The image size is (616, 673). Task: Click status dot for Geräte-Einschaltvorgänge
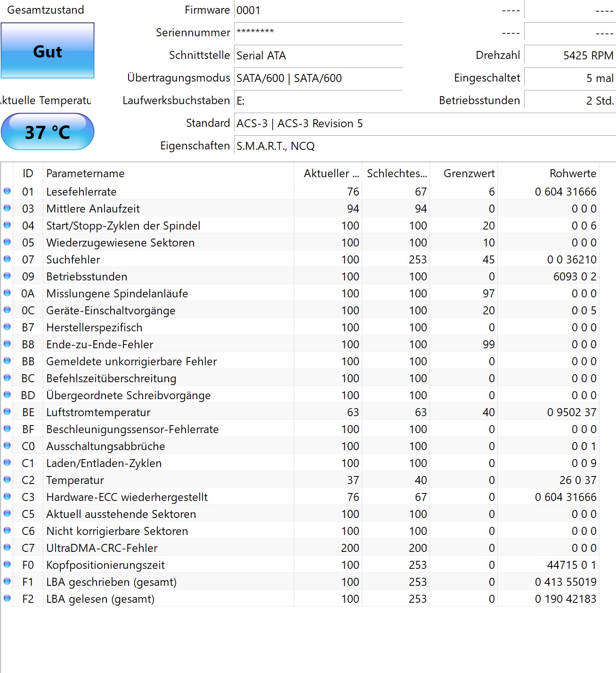tap(7, 310)
